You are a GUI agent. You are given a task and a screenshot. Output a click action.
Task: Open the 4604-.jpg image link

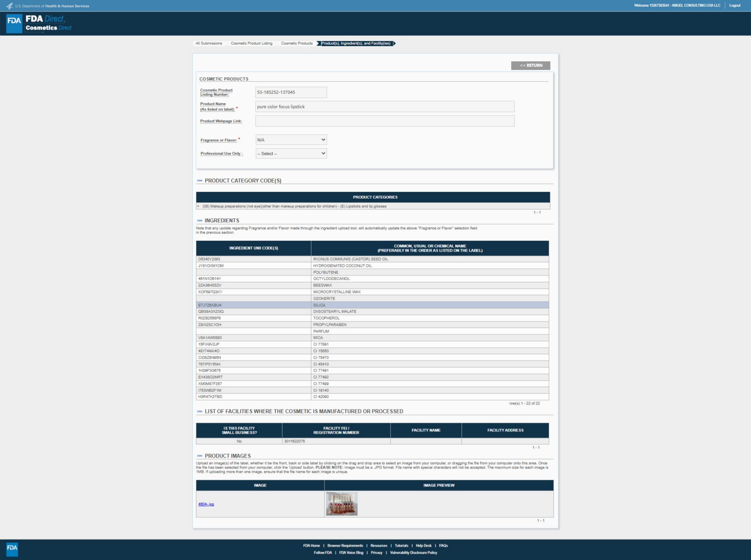coord(206,504)
